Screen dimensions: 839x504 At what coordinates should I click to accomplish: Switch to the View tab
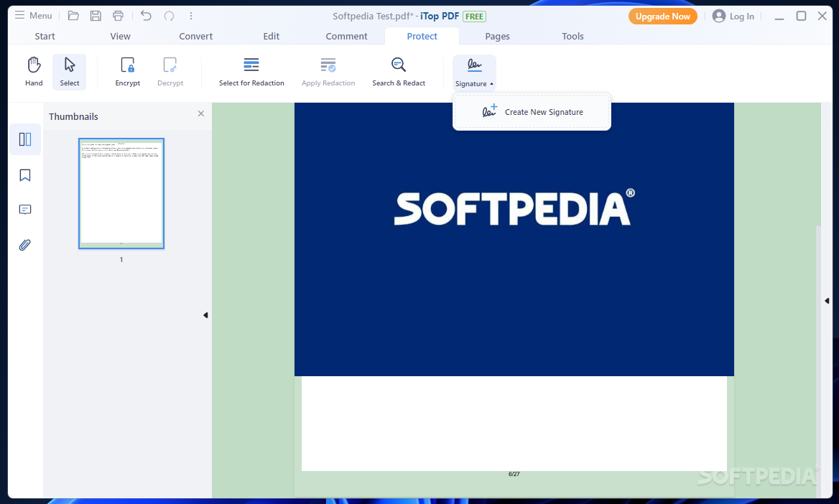[121, 36]
